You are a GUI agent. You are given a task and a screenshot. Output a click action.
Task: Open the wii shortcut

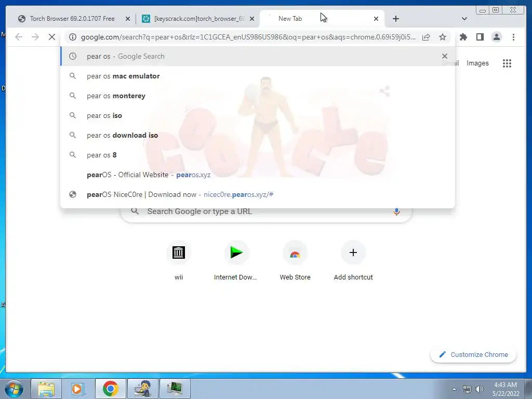pos(179,261)
